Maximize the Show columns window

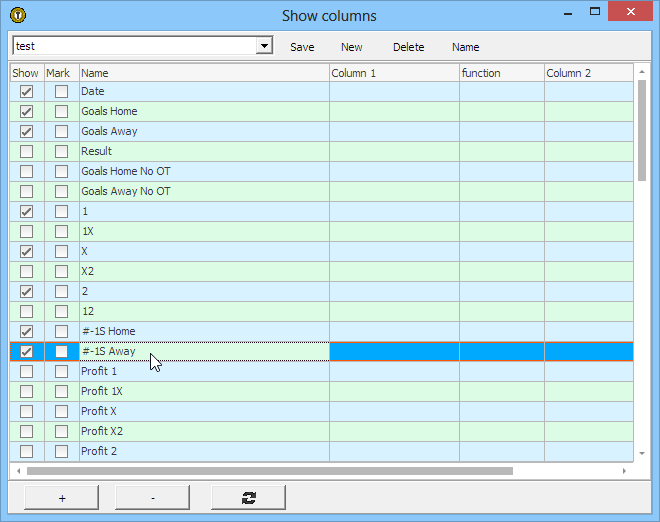[x=595, y=14]
